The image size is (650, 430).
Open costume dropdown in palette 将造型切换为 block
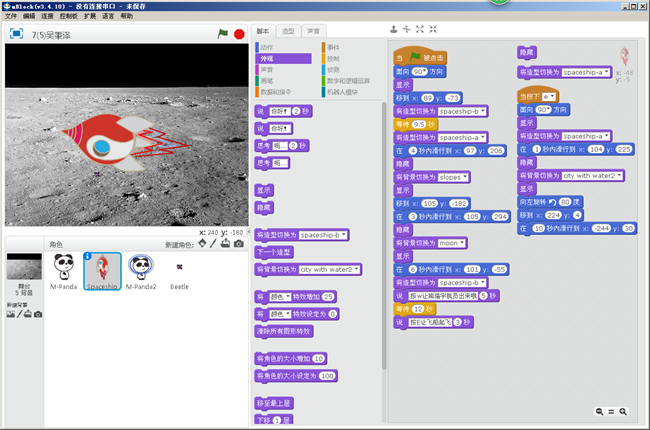tap(345, 235)
